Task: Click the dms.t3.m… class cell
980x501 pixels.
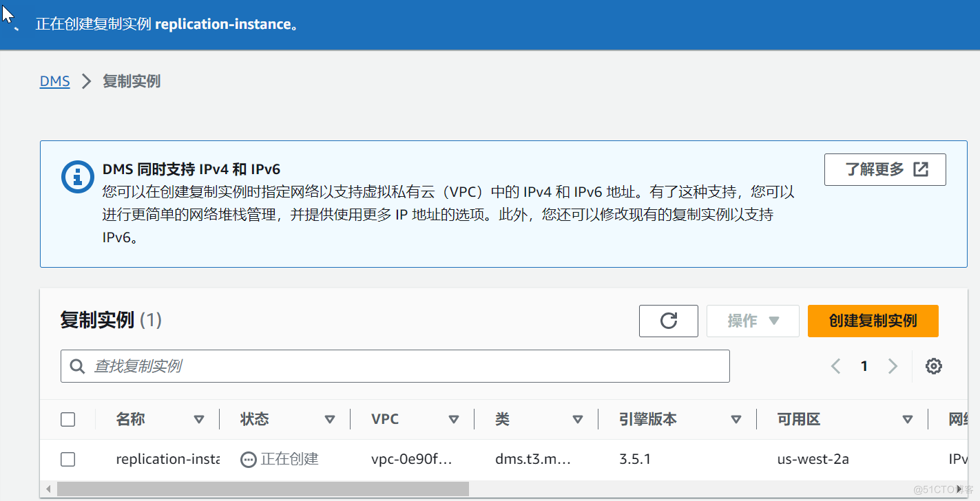Action: (533, 459)
